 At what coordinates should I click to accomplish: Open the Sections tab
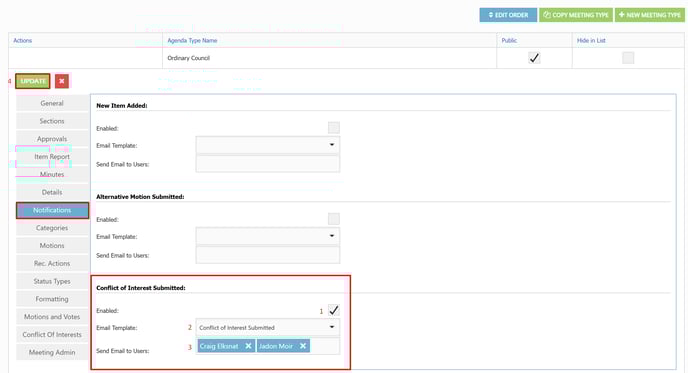coord(52,121)
